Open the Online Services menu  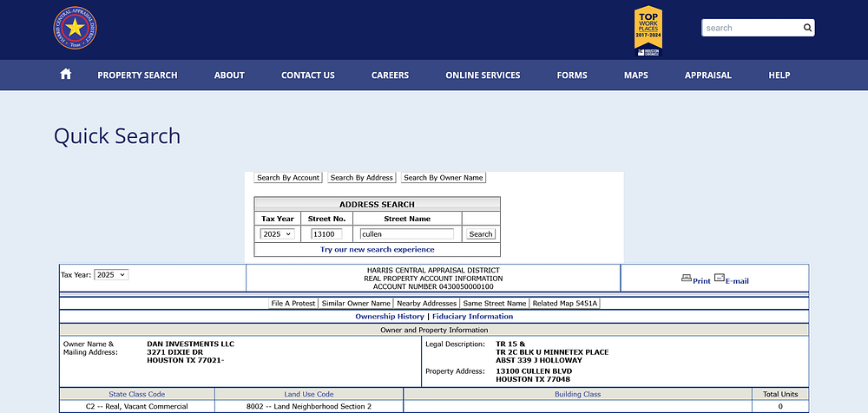click(x=483, y=75)
